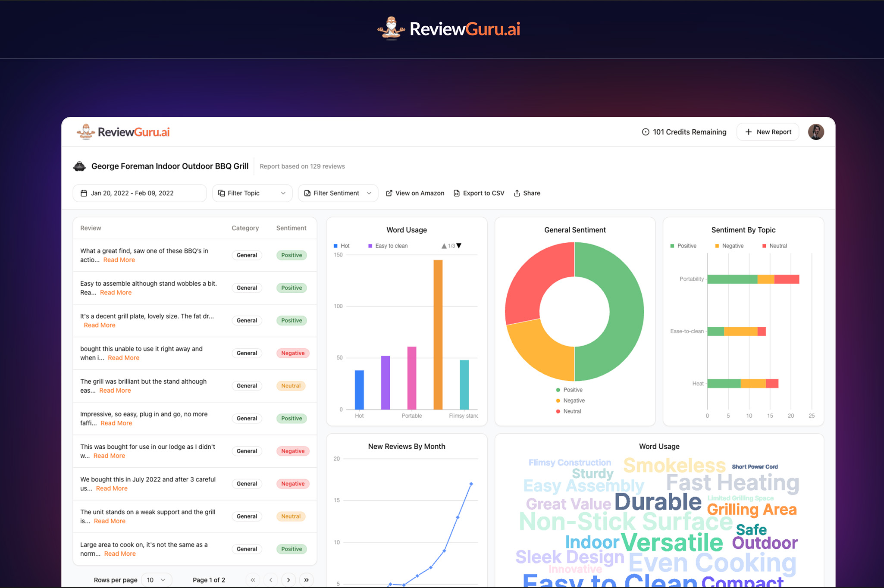The height and width of the screenshot is (588, 884).
Task: Click highest point on New Reviews line
Action: tap(471, 484)
